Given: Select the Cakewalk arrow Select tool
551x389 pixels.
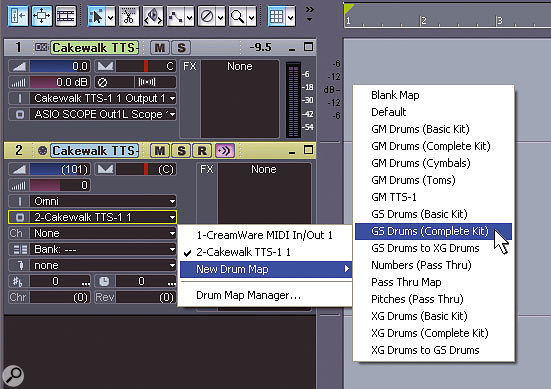Looking at the screenshot, I should tap(96, 16).
